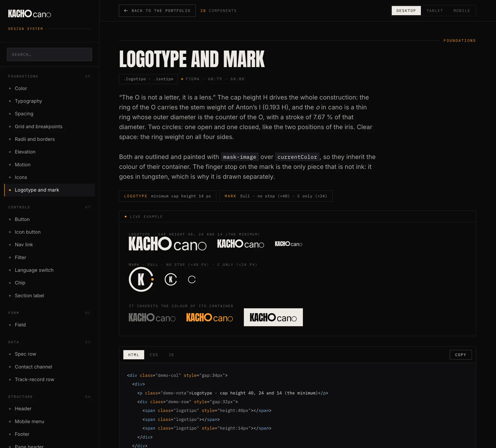This screenshot has width=496, height=448.
Task: Open the Typography page
Action: [x=50, y=101]
